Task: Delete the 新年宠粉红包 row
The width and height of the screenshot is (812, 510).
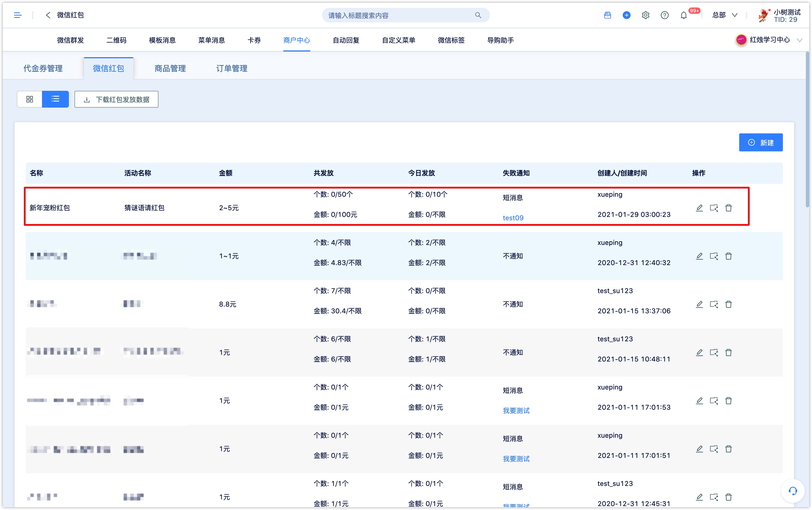Action: click(x=729, y=208)
